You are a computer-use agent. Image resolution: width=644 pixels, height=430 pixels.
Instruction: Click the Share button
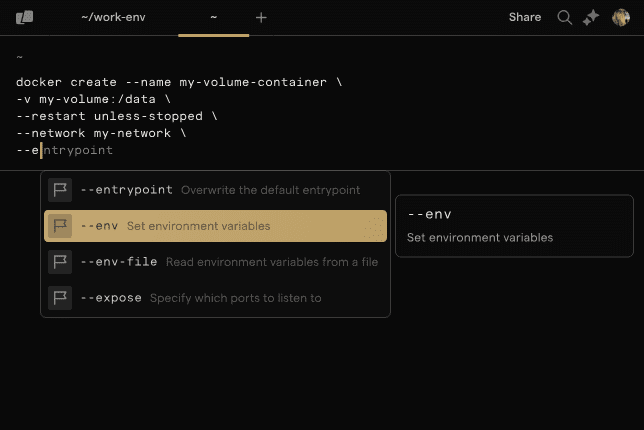[x=525, y=17]
